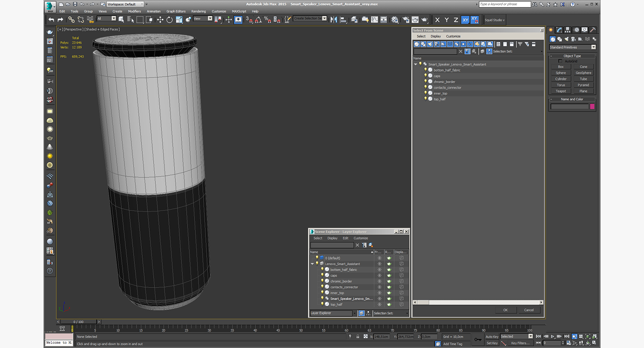Collapse Smart_Speaker_Lenovo_Smart_Assistant tree in Select From Scene
This screenshot has width=644, height=348.
point(416,64)
